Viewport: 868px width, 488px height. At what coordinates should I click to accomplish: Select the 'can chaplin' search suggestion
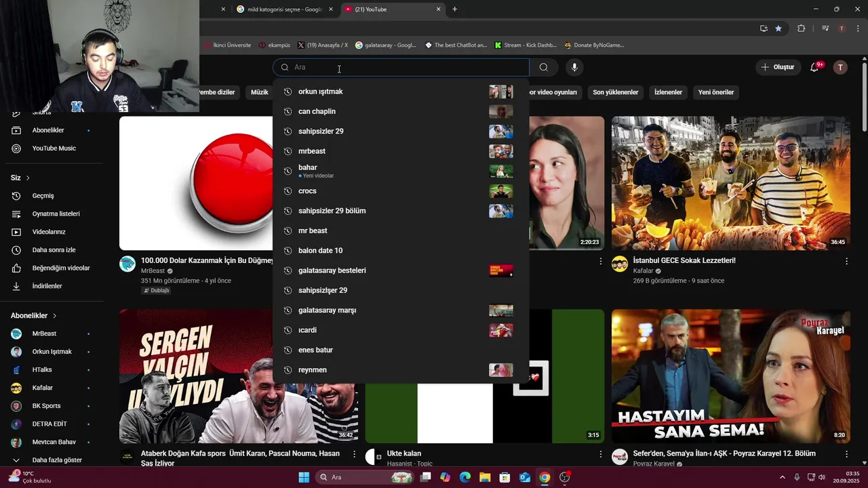point(401,111)
